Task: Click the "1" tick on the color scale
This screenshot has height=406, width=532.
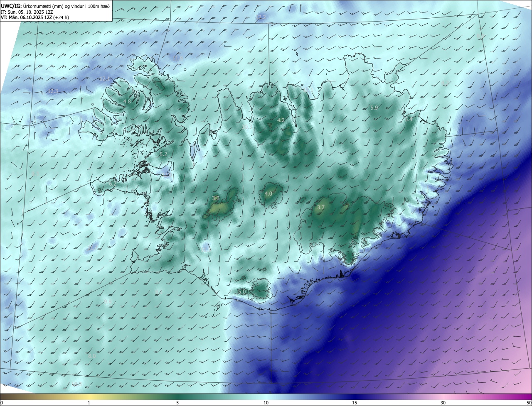Action: tap(89, 403)
